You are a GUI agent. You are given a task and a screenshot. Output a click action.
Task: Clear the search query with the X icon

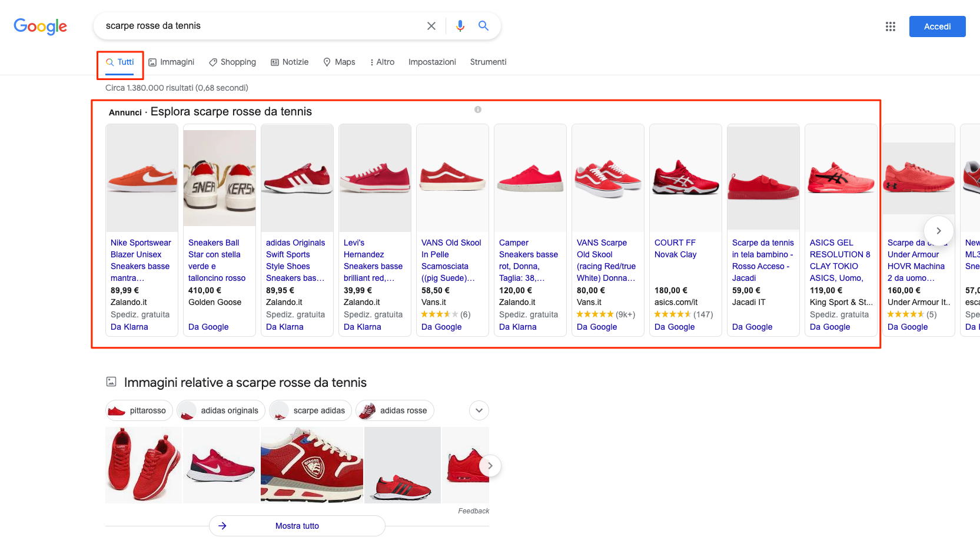coord(431,26)
